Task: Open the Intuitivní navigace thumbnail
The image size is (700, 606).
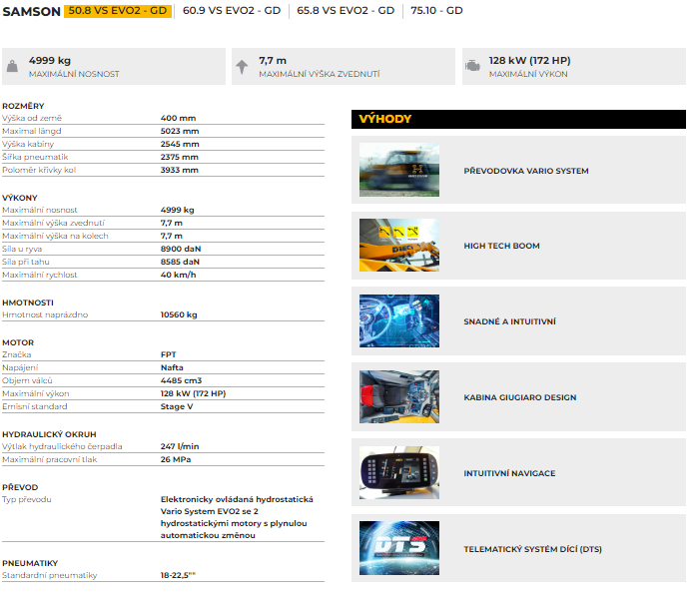Action: click(x=399, y=472)
